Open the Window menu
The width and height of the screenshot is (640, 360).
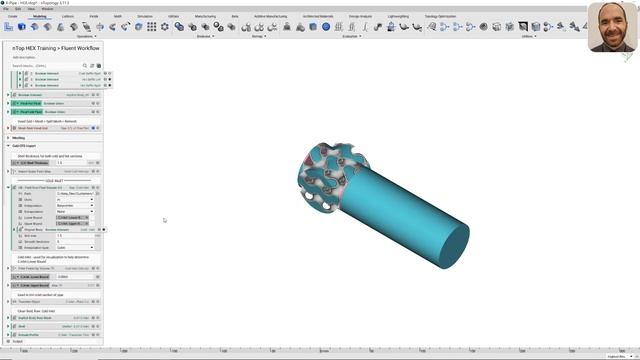[47, 9]
